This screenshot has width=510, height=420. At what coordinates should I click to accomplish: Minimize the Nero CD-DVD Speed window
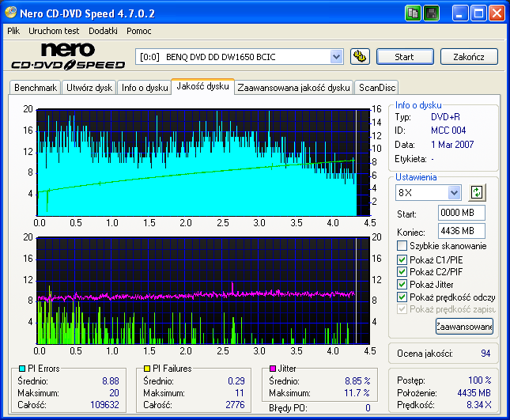(x=460, y=13)
